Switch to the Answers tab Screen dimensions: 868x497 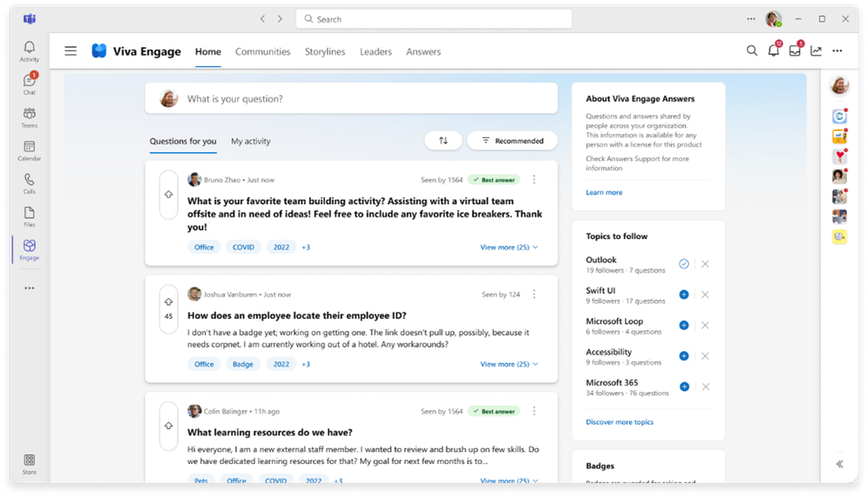(423, 51)
